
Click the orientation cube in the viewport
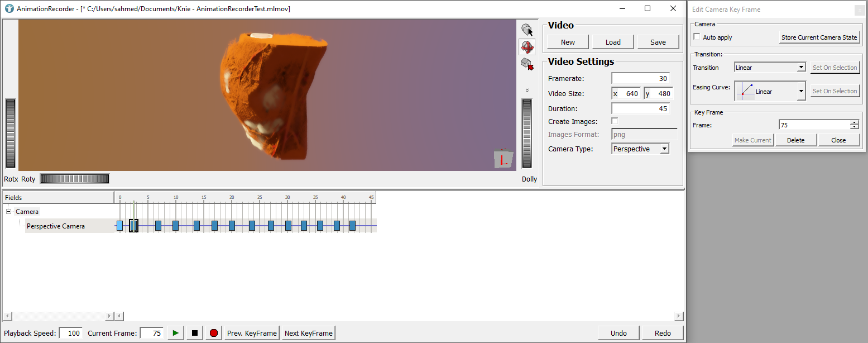point(503,158)
